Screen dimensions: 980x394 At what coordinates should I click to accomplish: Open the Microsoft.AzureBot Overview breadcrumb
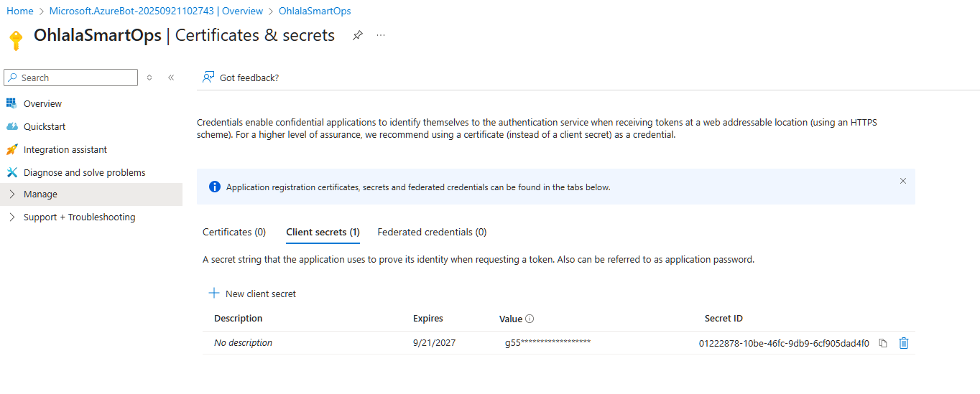pos(157,11)
